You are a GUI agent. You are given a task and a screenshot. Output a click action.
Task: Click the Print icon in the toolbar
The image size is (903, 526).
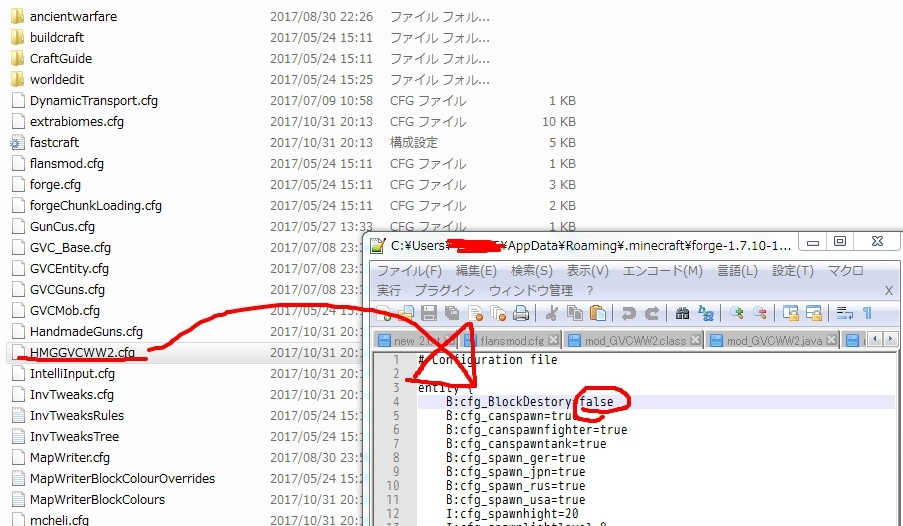pos(521,313)
